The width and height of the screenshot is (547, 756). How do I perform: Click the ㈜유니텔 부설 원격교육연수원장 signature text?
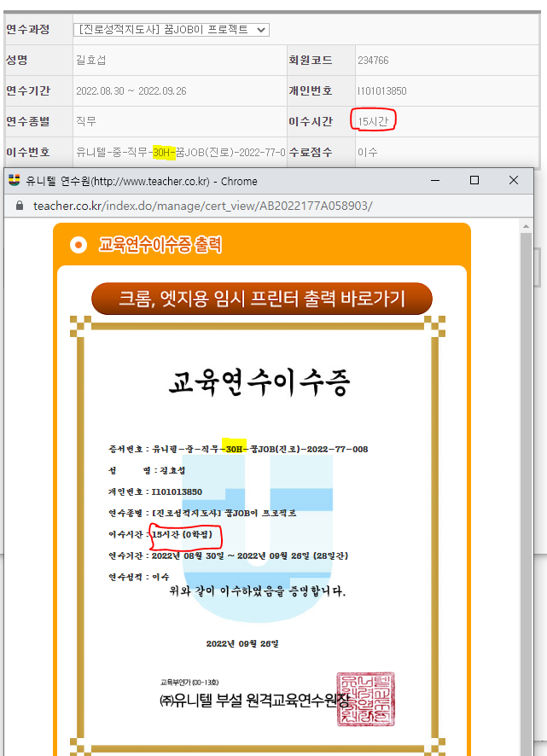(254, 701)
